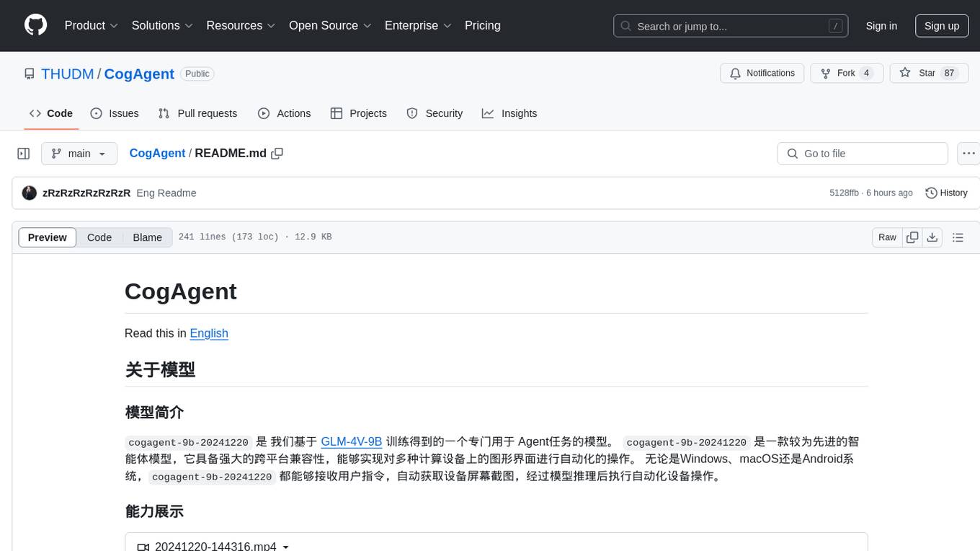Image resolution: width=980 pixels, height=551 pixels.
Task: Open the document outline
Action: coord(958,237)
